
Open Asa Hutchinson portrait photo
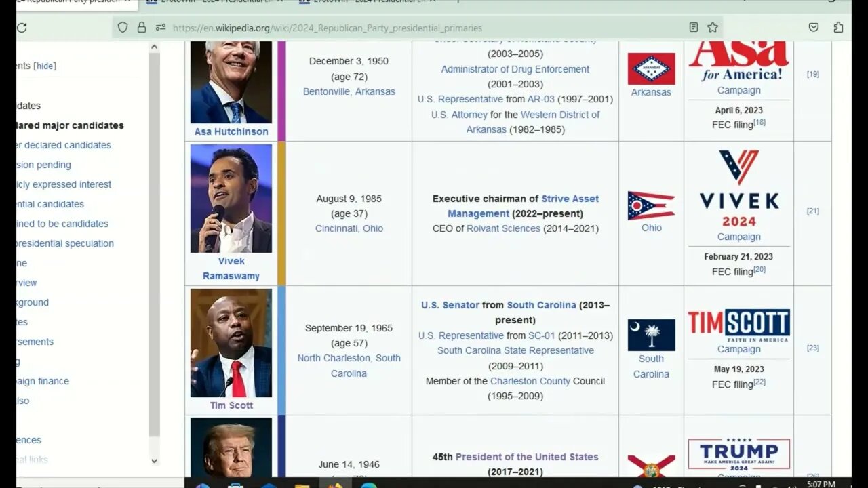231,82
